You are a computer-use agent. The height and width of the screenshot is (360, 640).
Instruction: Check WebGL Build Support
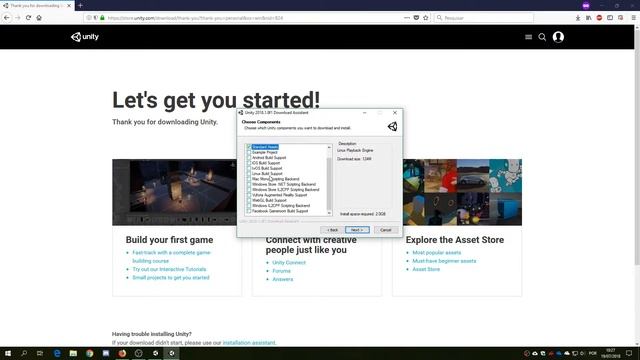point(249,200)
